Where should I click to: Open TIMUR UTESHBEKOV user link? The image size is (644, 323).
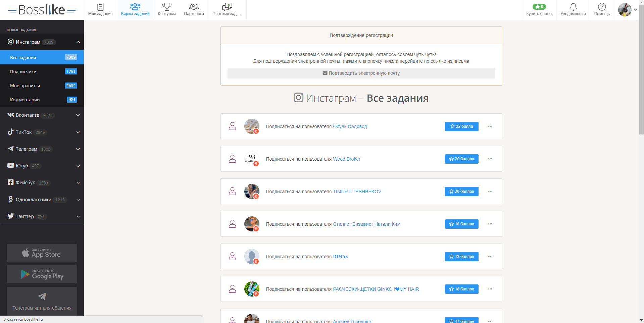357,192
